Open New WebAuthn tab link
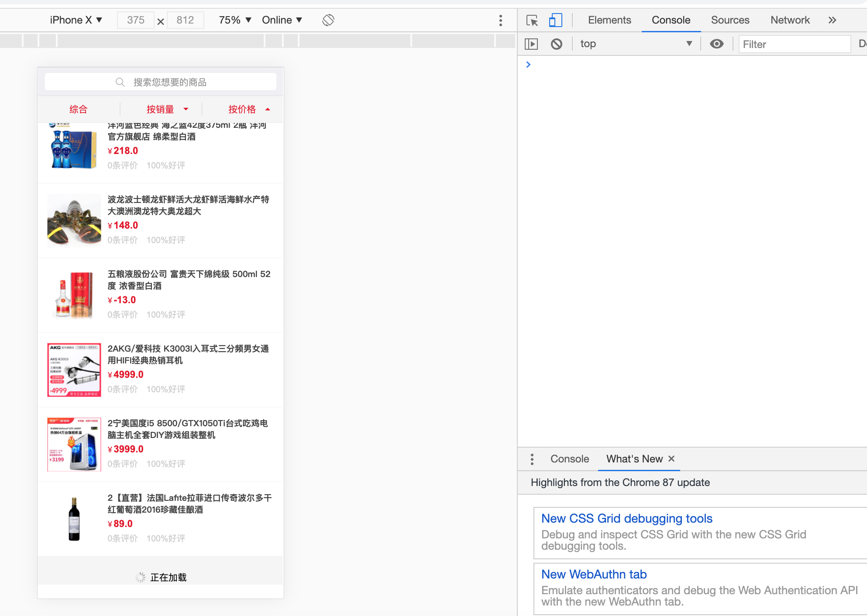 click(x=594, y=574)
